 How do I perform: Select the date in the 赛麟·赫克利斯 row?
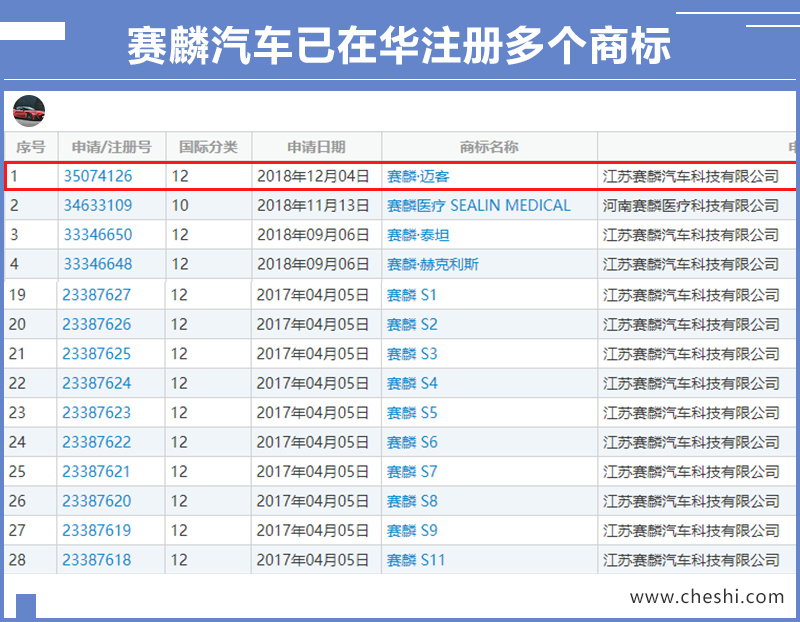[313, 264]
